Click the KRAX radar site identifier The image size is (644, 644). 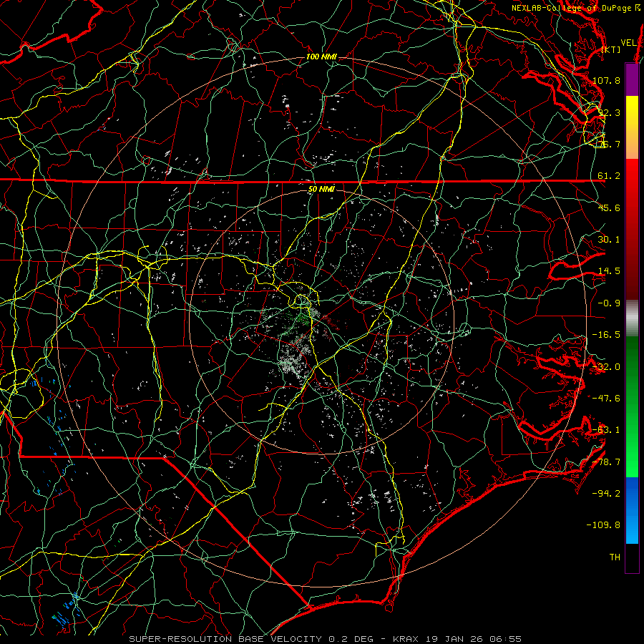406,639
